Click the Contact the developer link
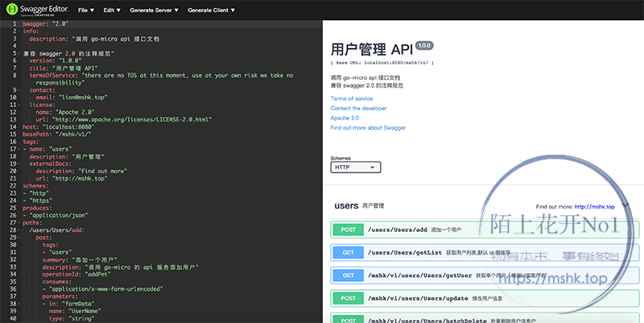This screenshot has width=644, height=323. (x=358, y=108)
